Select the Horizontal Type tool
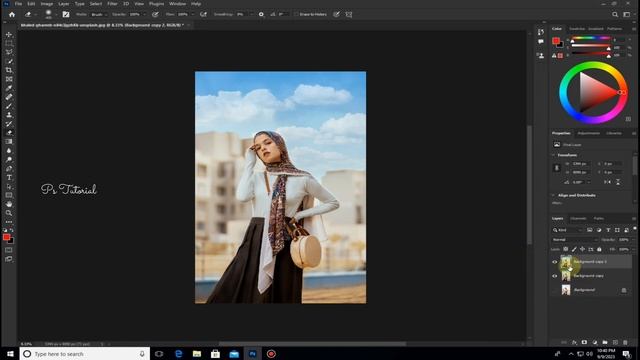640x360 pixels. click(x=9, y=178)
